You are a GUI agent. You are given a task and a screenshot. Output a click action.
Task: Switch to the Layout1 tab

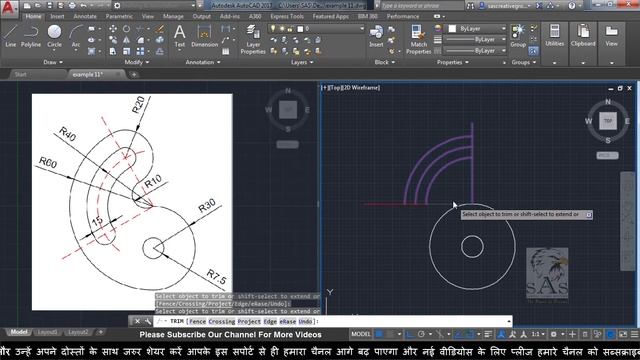coord(47,332)
